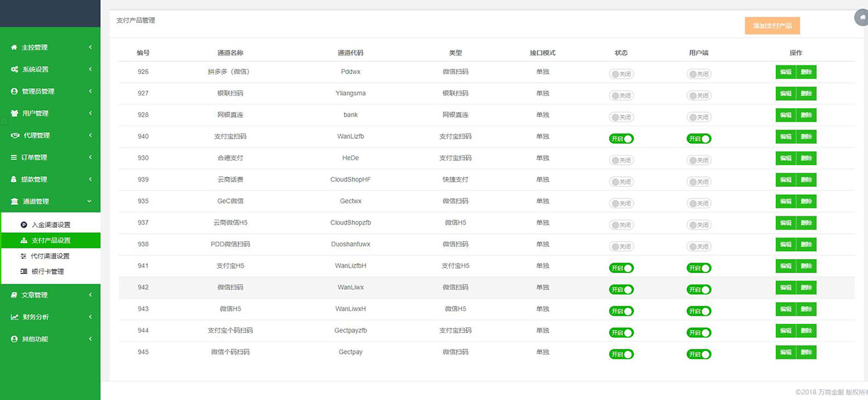Screen dimensions: 868x400
Task: Toggle 用户端 switch for 微信H5 row 943
Action: 699,311
